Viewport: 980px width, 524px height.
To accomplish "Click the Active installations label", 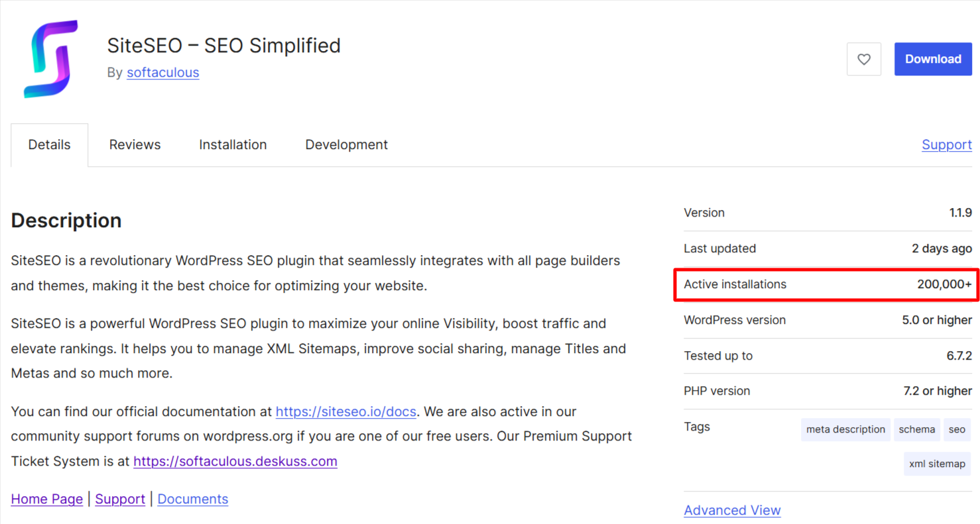I will pos(735,284).
